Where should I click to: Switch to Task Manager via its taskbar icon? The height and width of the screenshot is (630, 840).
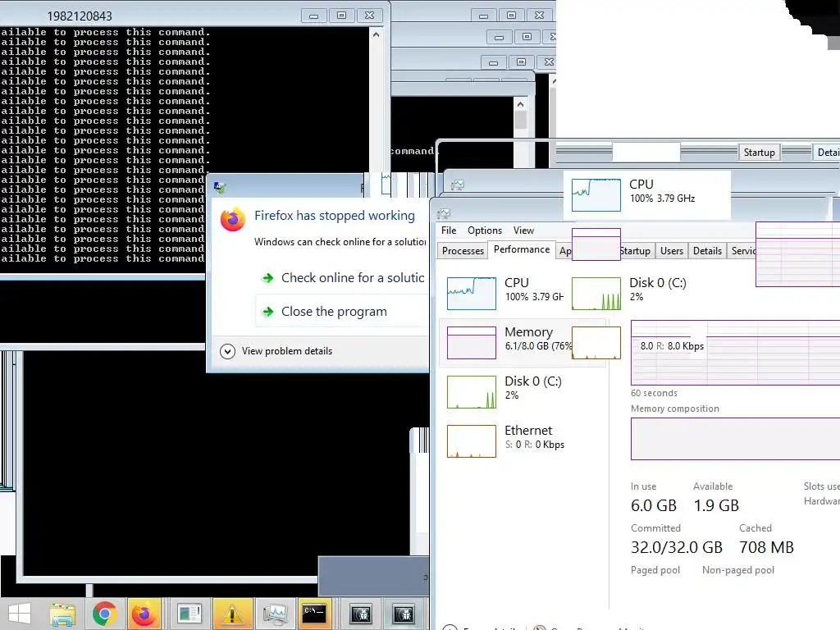pos(276,614)
